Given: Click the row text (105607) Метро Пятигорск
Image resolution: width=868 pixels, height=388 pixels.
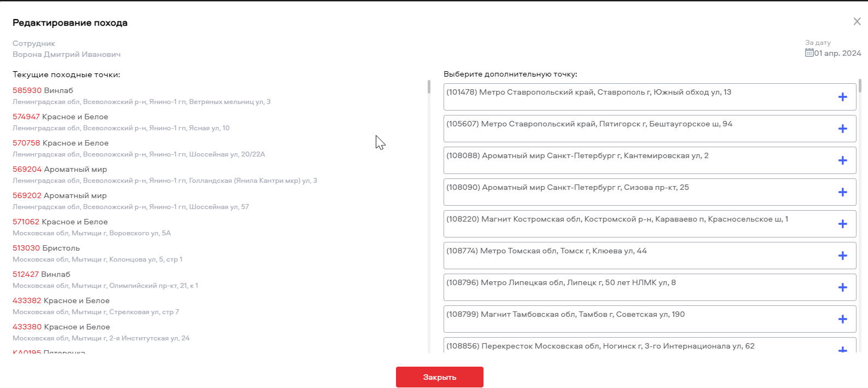Looking at the screenshot, I should click(x=589, y=124).
